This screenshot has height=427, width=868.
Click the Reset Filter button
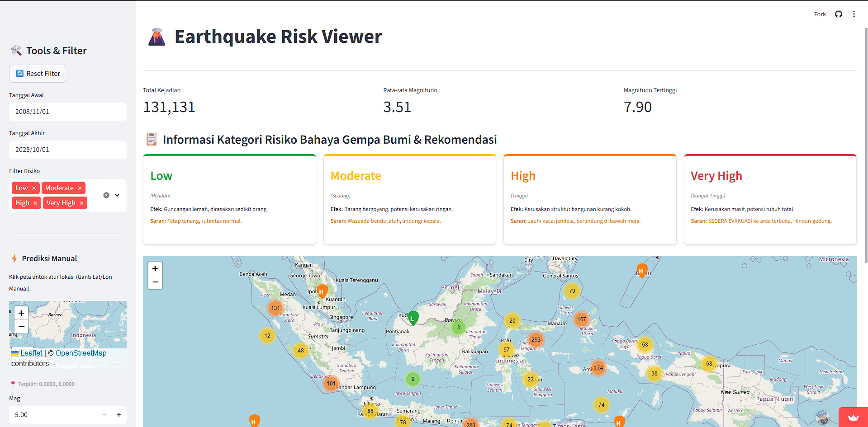pos(38,74)
